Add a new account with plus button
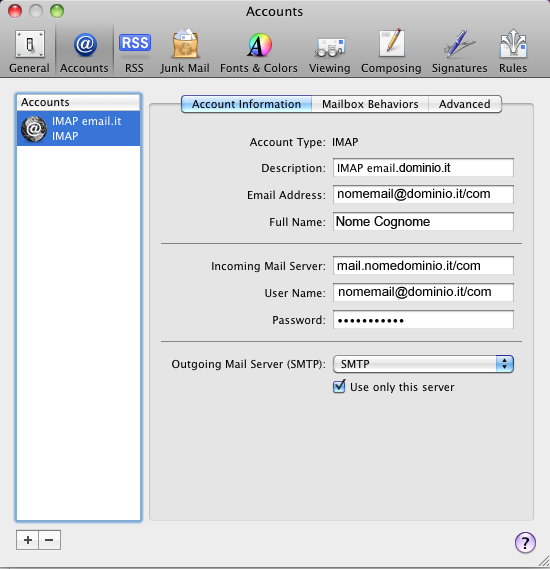This screenshot has height=569, width=550. (28, 540)
